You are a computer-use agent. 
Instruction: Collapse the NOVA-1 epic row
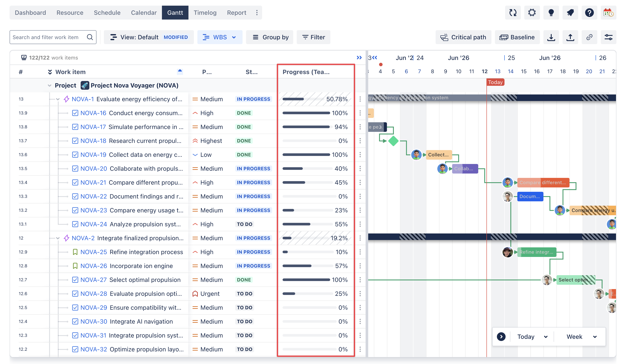click(x=58, y=99)
